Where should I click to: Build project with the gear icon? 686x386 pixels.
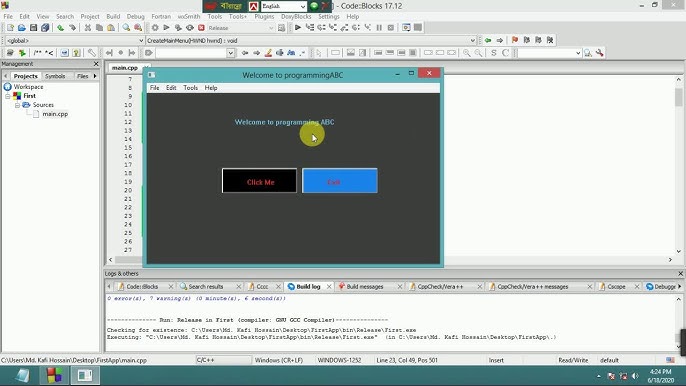tap(155, 28)
